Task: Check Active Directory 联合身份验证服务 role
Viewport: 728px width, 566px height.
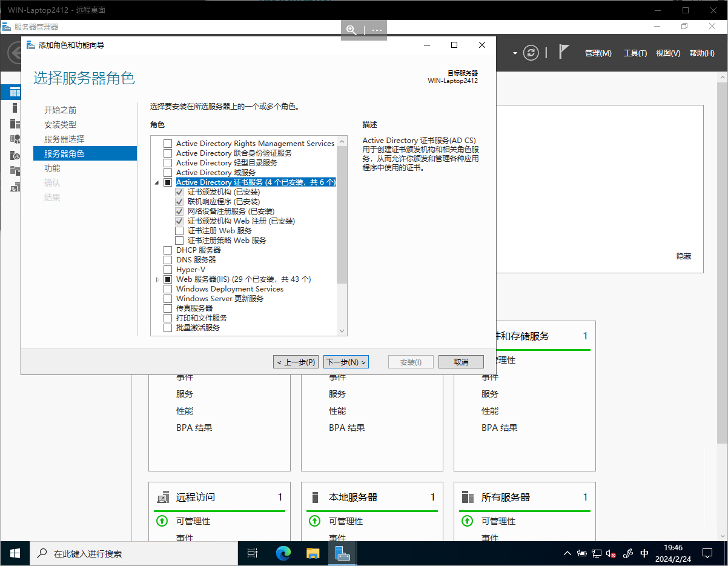Action: click(168, 153)
